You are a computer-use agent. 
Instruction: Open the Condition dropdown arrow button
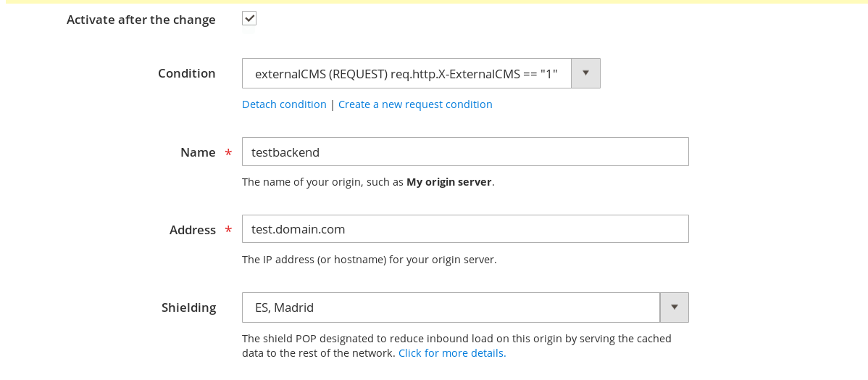[x=585, y=73]
